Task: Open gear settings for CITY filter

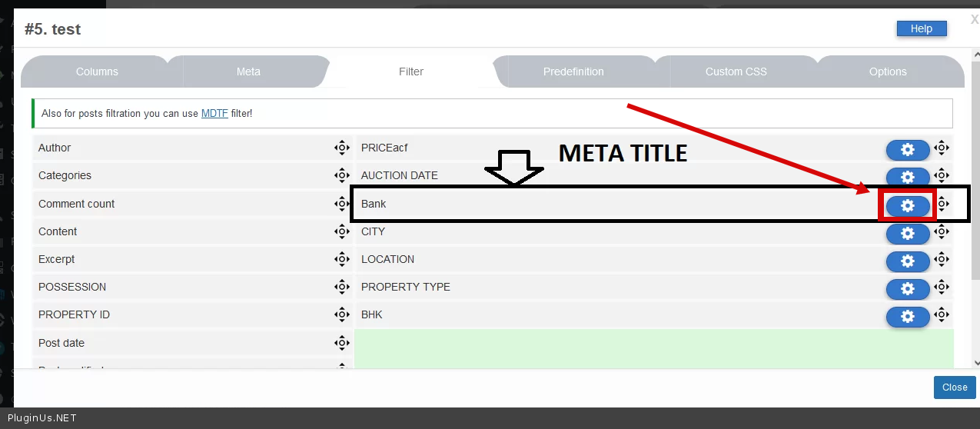Action: click(908, 233)
